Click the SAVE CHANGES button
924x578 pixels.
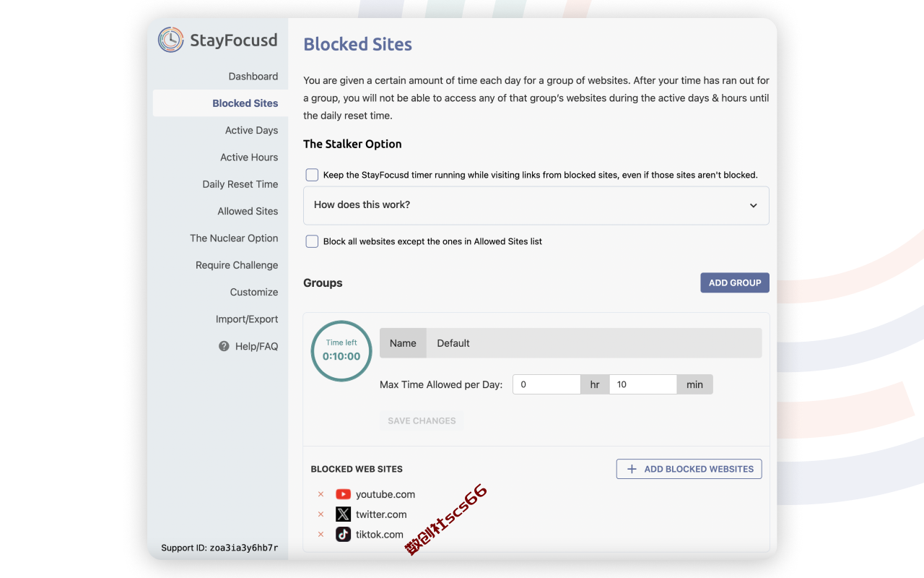pos(422,420)
